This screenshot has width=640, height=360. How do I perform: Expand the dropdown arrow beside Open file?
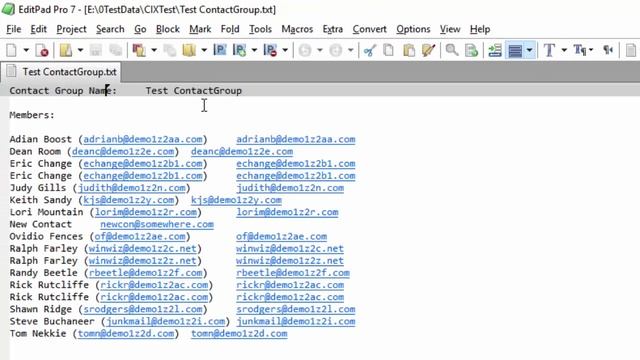[80, 51]
